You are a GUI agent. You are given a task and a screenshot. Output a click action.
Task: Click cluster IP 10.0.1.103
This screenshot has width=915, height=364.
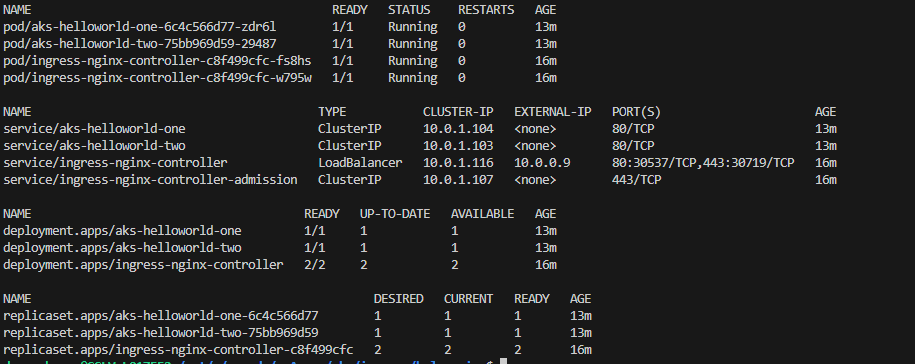pyautogui.click(x=458, y=145)
